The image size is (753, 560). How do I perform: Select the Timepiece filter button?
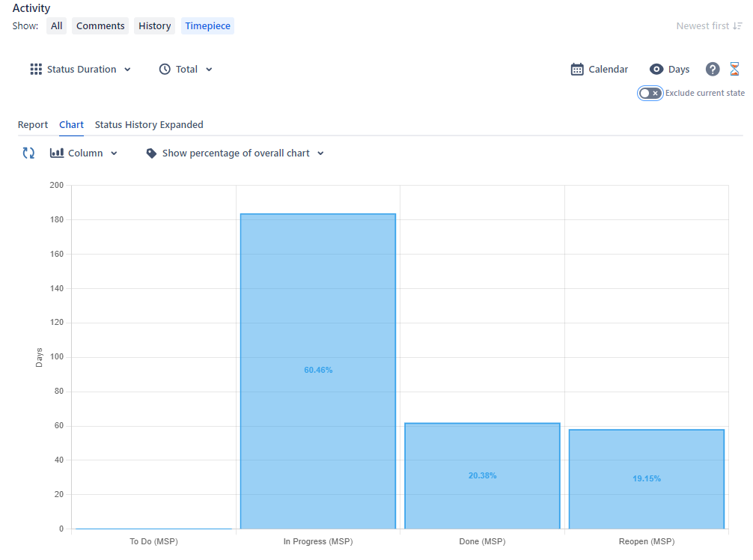click(x=207, y=25)
